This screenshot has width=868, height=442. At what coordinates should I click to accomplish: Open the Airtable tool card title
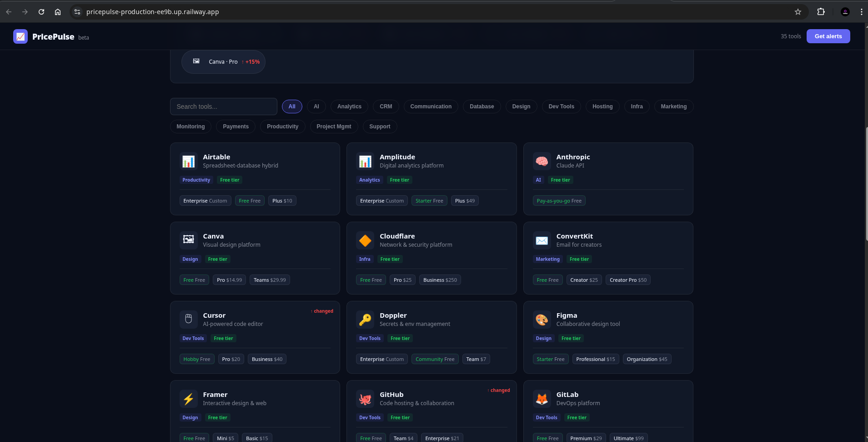point(216,157)
